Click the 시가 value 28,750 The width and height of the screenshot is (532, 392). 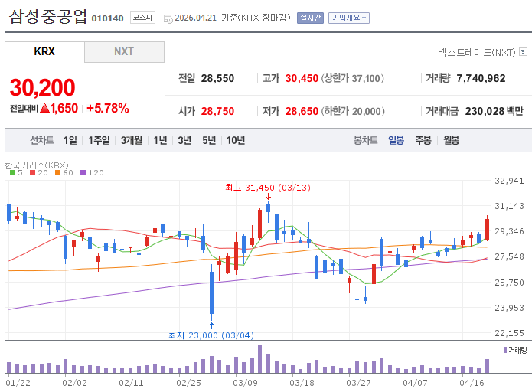tap(217, 111)
